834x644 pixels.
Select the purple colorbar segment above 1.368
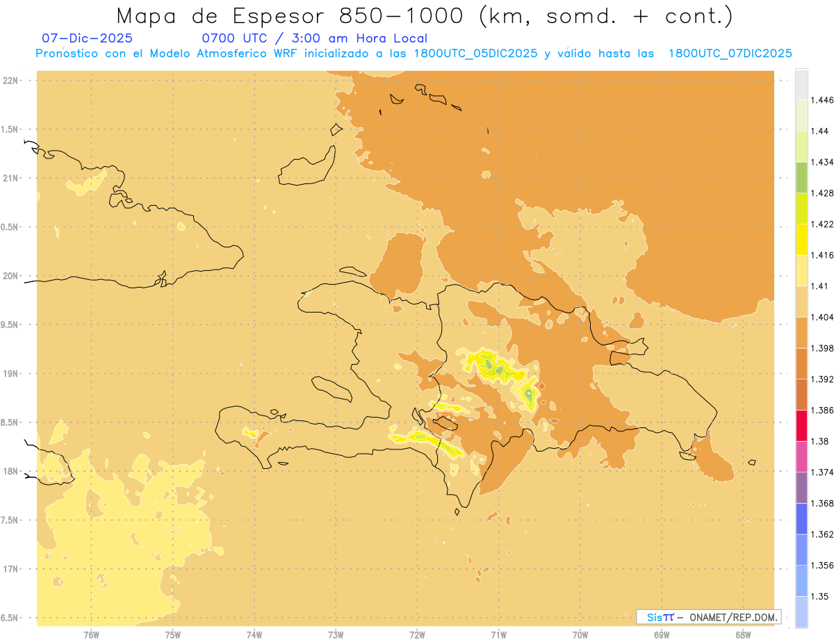pos(801,488)
